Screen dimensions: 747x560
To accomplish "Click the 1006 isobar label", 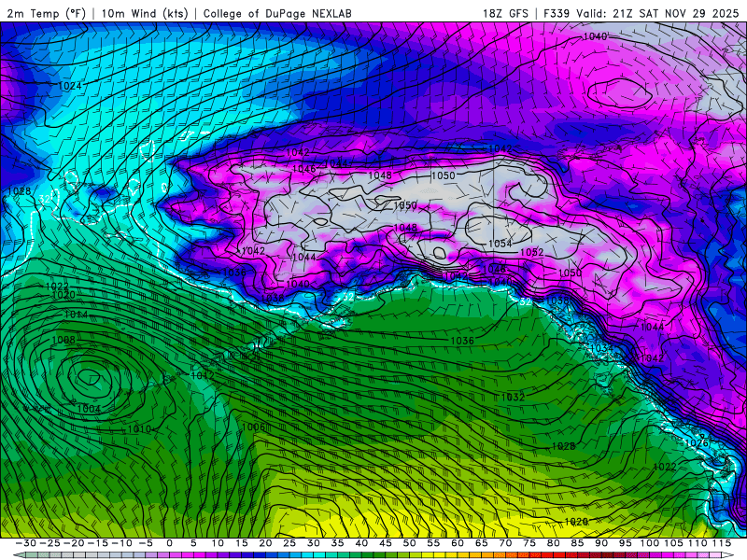I will coord(253,427).
